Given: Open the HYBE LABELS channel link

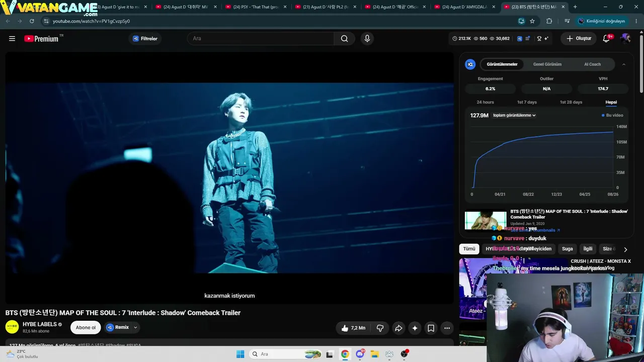Looking at the screenshot, I should (x=40, y=325).
